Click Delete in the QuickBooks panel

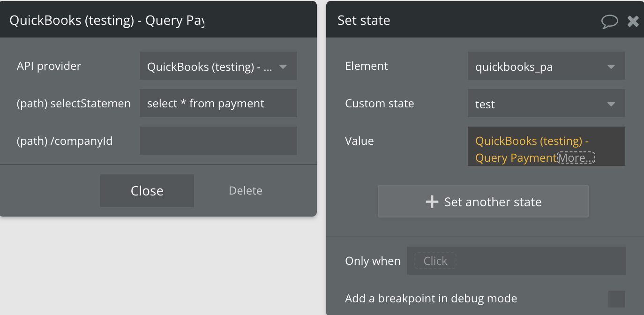(x=245, y=191)
